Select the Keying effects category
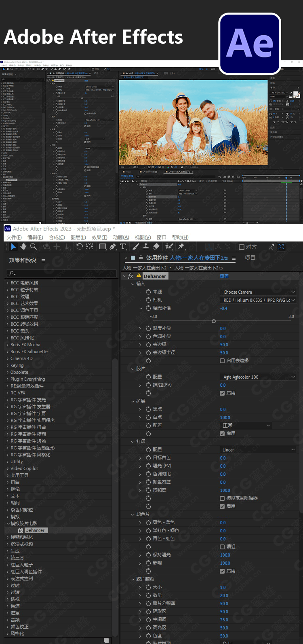 tap(17, 365)
